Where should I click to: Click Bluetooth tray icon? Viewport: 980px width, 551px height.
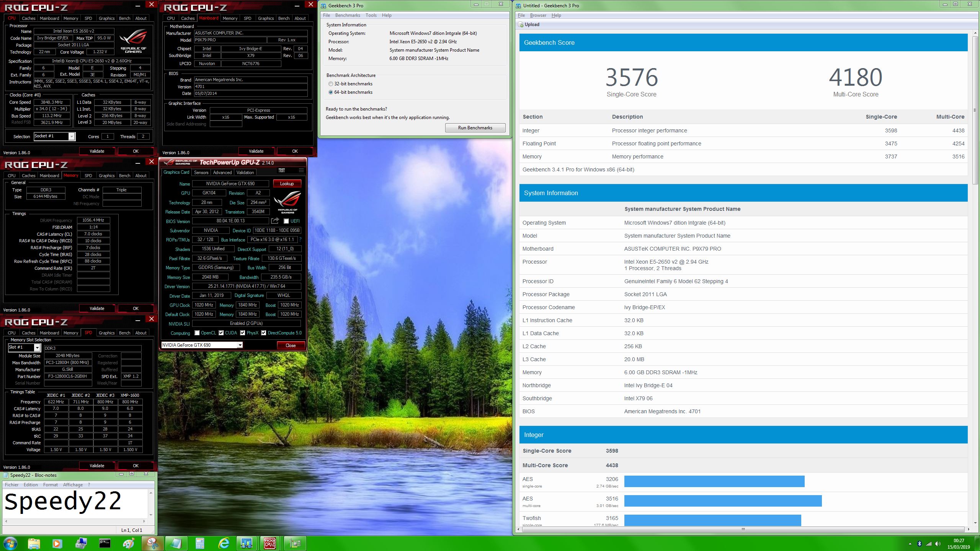pyautogui.click(x=920, y=544)
